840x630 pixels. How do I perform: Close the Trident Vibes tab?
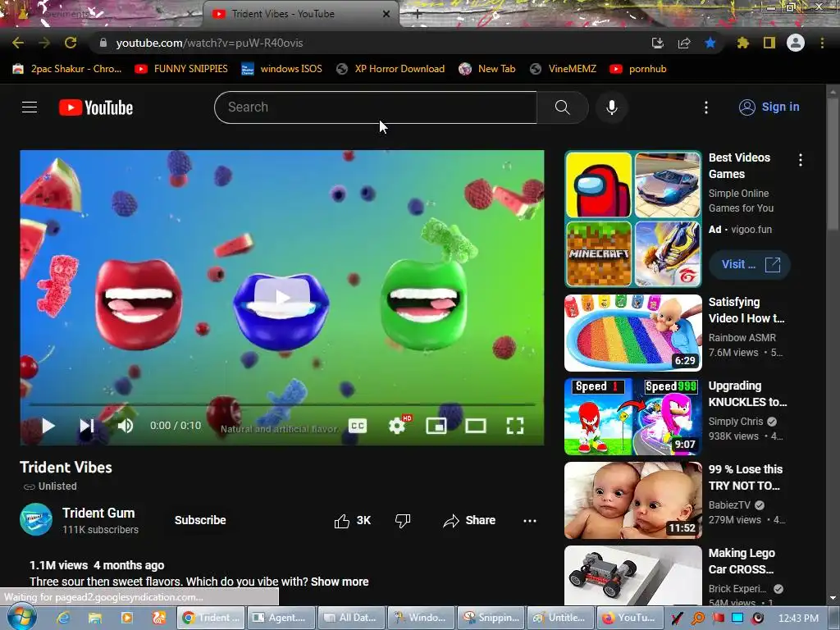386,14
